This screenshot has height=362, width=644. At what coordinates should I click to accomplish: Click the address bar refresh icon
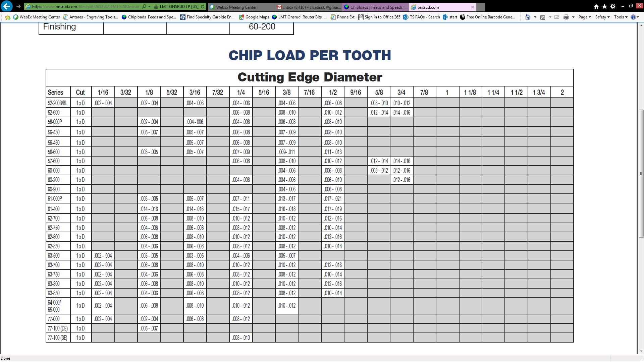[x=203, y=6]
